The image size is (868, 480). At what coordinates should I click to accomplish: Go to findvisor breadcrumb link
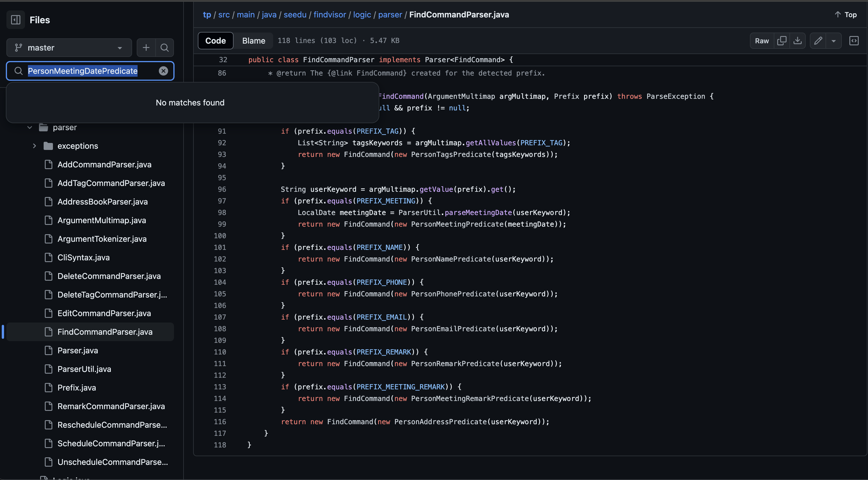(330, 15)
